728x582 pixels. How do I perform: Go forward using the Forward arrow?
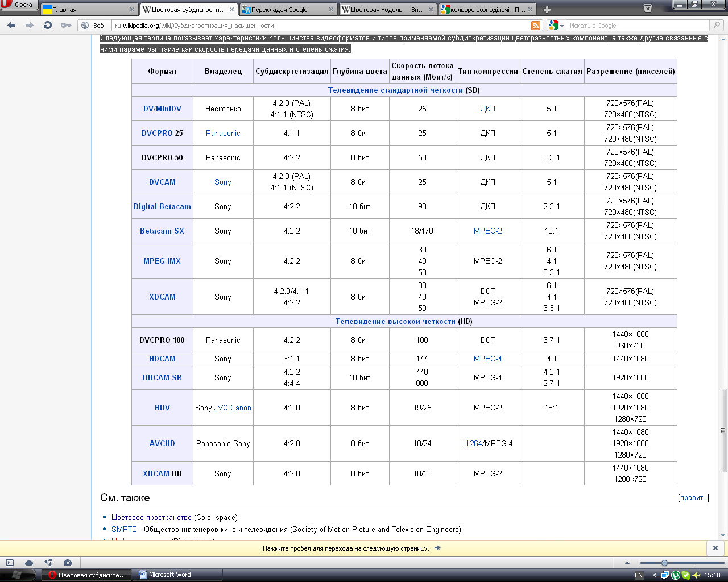(30, 26)
